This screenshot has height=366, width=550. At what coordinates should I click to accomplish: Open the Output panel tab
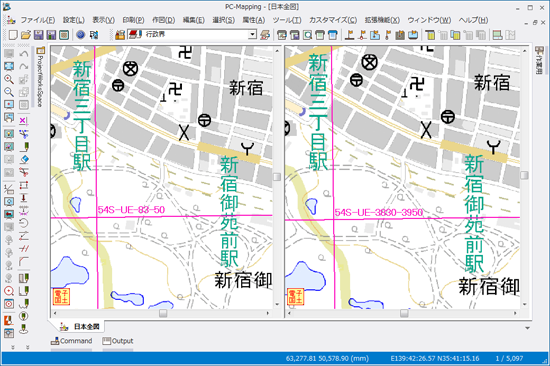coord(118,341)
